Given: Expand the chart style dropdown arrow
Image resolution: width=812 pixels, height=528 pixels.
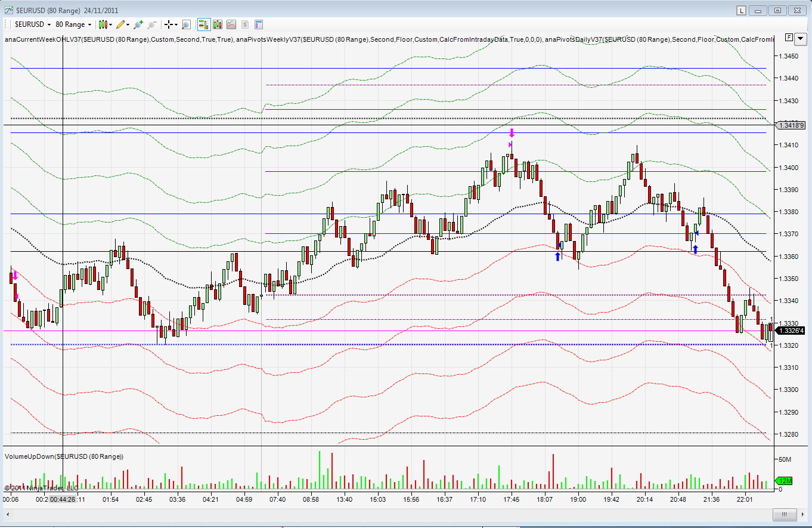Looking at the screenshot, I should pyautogui.click(x=111, y=24).
